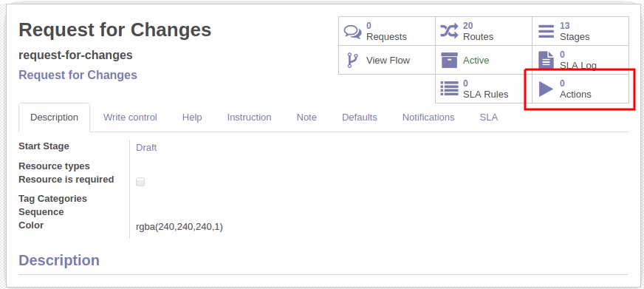644x289 pixels.
Task: Select the Instruction tab
Action: pyautogui.click(x=250, y=118)
